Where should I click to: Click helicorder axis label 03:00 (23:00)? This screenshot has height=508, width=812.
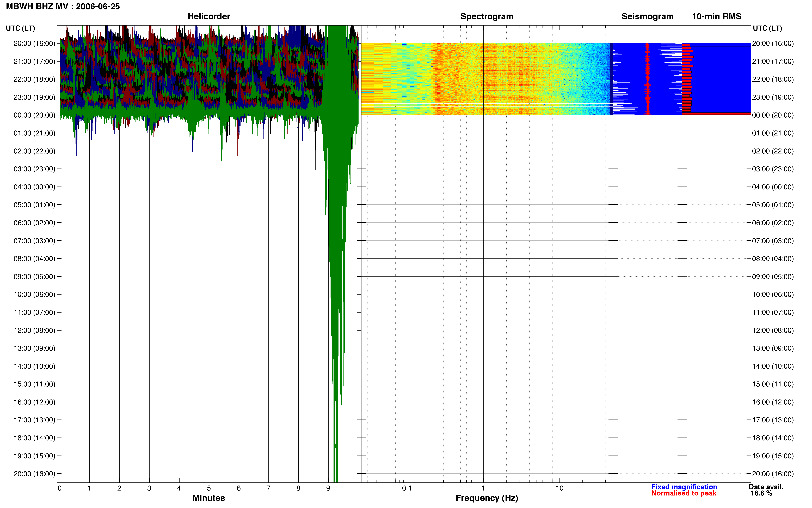pyautogui.click(x=34, y=169)
